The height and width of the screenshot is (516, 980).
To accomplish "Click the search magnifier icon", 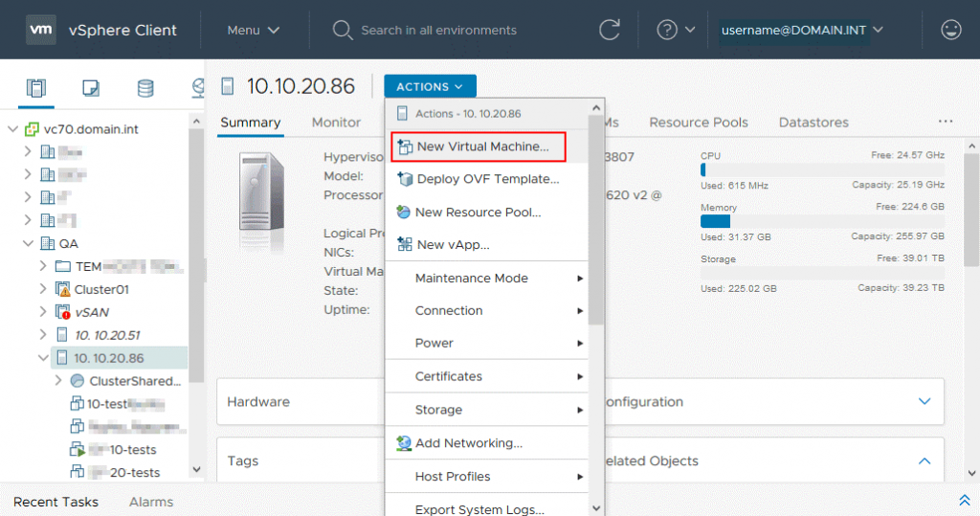I will 343,30.
